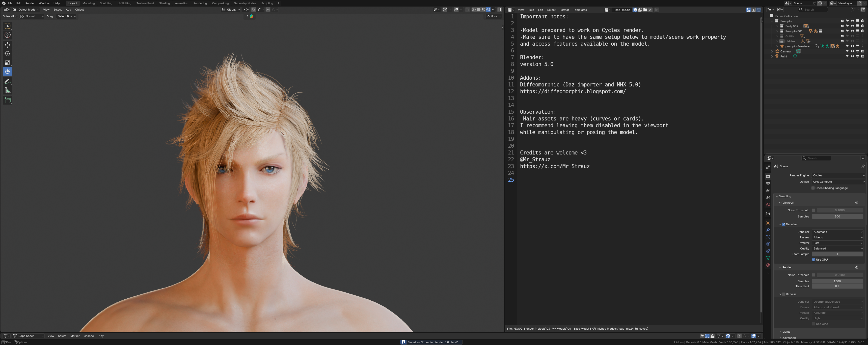Image resolution: width=868 pixels, height=345 pixels.
Task: Adjust the render Time Limit field
Action: point(837,287)
